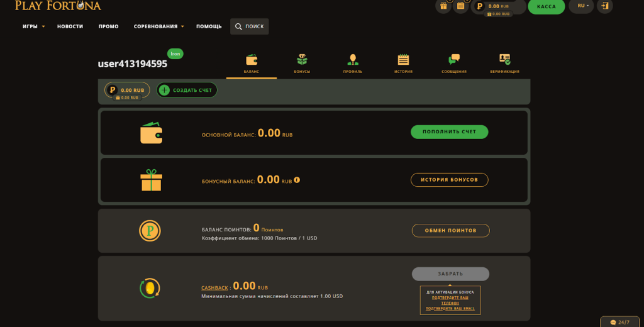
Task: Click the search magnifier icon
Action: coord(238,26)
